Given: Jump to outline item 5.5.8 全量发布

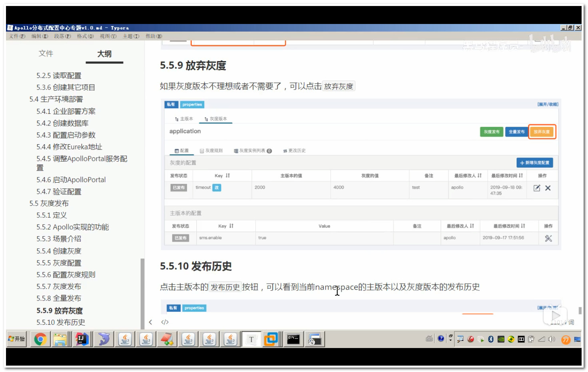Looking at the screenshot, I should pos(59,298).
